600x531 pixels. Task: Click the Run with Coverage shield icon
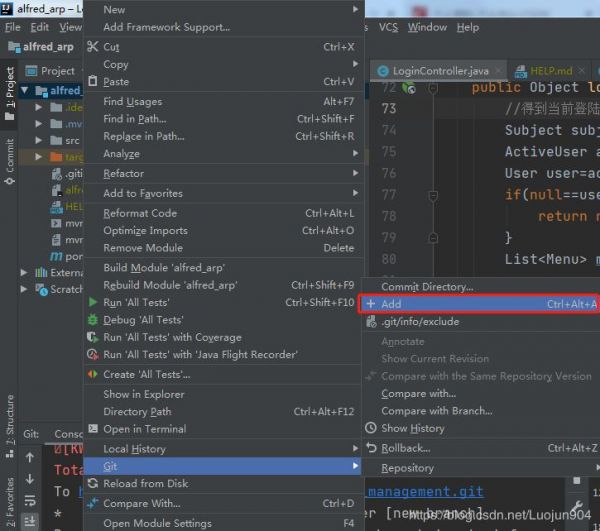pyautogui.click(x=92, y=337)
